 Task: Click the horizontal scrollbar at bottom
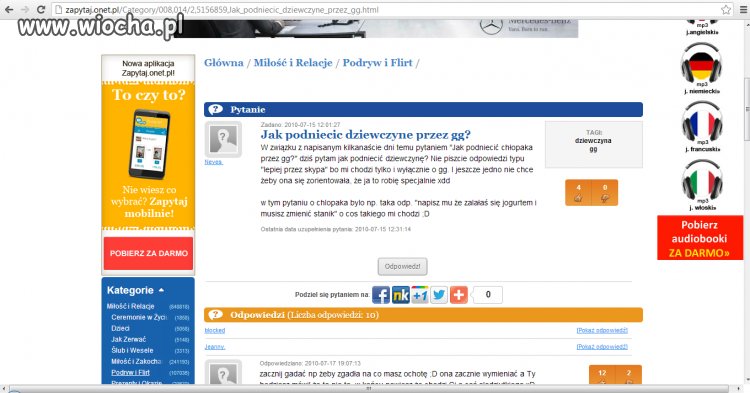368,388
